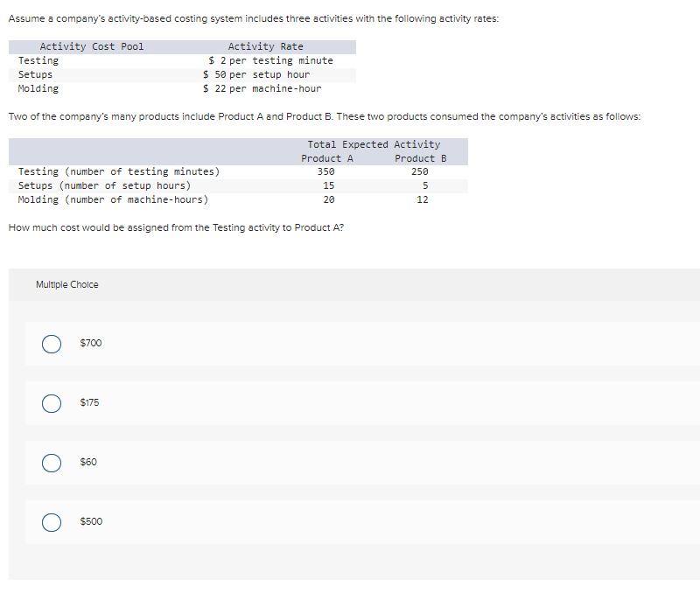Image resolution: width=700 pixels, height=593 pixels.
Task: Click the Testing row in the first table
Action: point(38,60)
